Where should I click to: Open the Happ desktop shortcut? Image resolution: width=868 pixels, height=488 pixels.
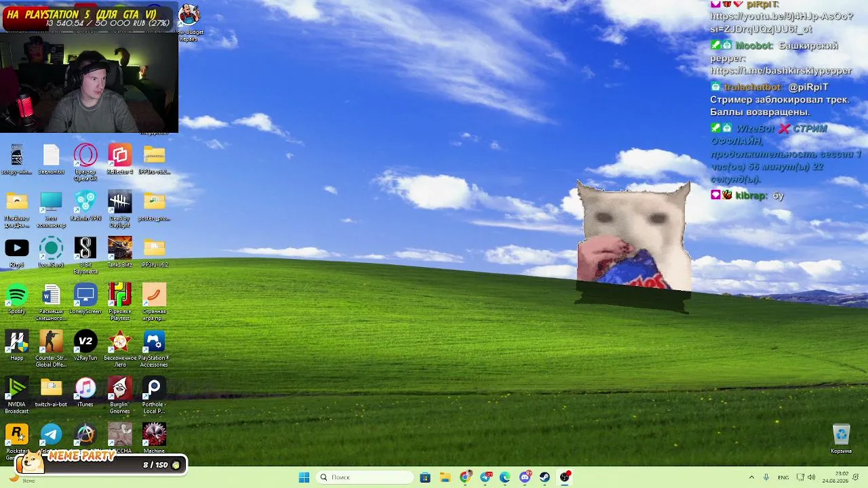(17, 346)
